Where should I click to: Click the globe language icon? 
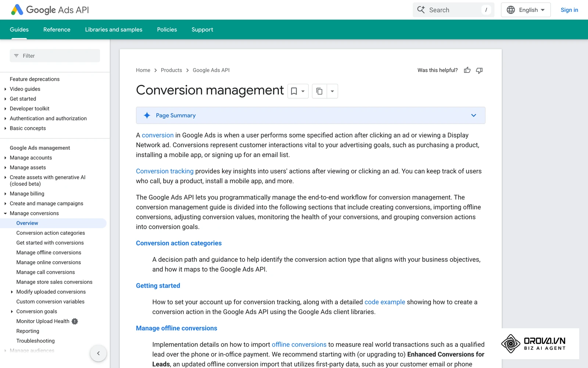pos(511,10)
